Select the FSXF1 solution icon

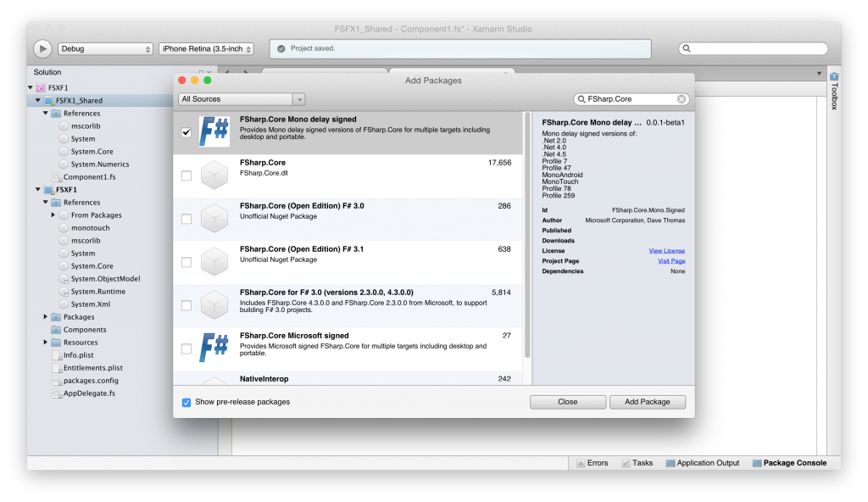pos(41,87)
